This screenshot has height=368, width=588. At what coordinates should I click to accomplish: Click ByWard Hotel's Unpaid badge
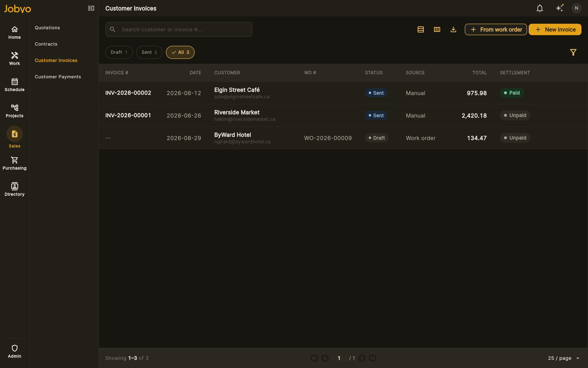pyautogui.click(x=515, y=138)
